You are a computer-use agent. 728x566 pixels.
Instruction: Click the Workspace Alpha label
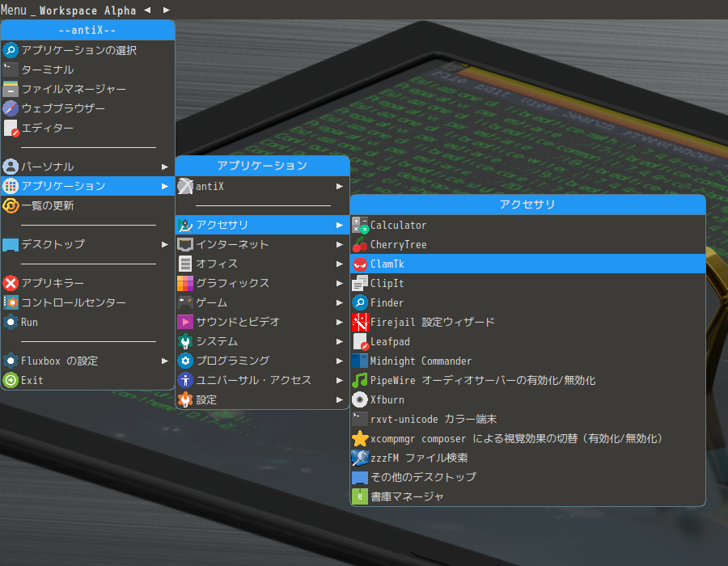click(87, 11)
